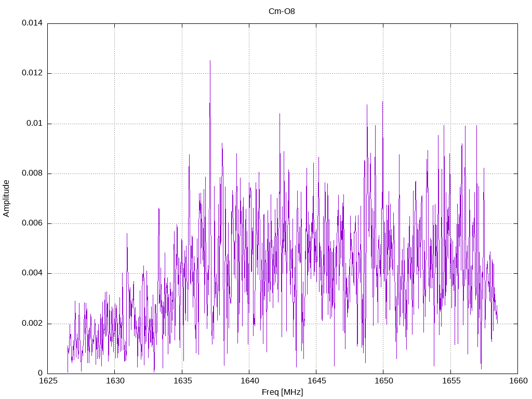Click the y-axis tick value 0.014
Screen dimensions: 532x399
32,23
